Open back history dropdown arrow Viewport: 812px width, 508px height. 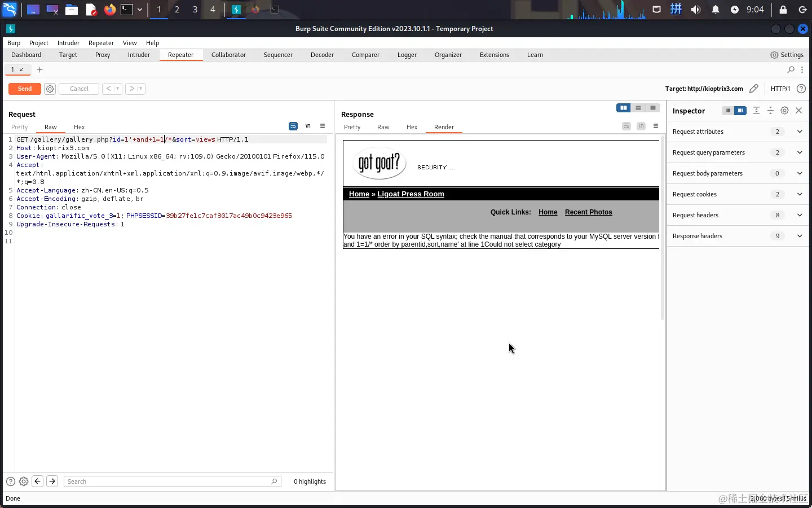(x=118, y=89)
